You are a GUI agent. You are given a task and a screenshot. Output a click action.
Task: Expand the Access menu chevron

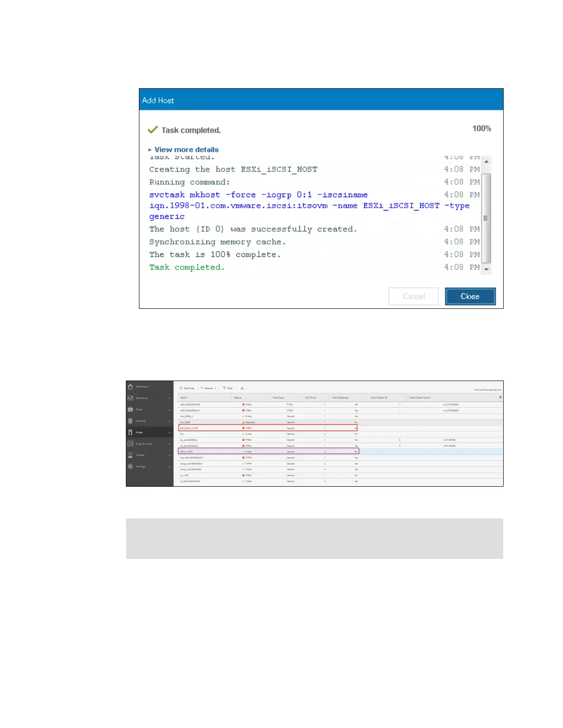pos(169,455)
